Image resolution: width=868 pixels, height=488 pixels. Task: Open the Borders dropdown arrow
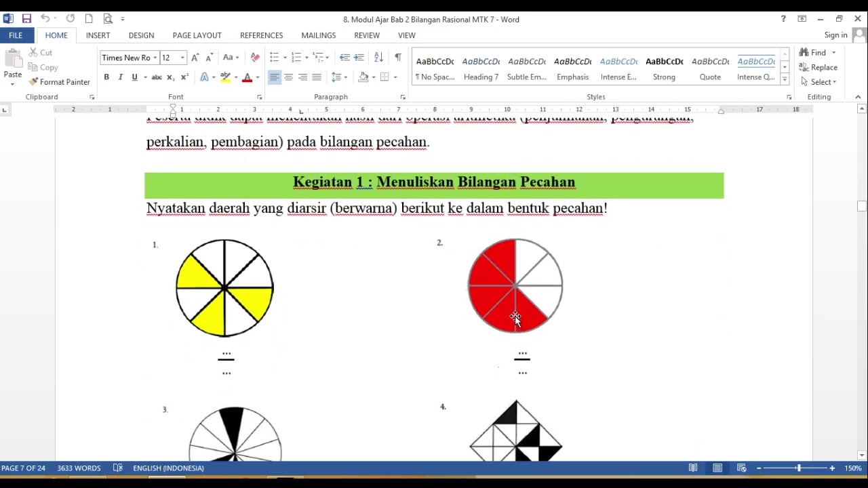point(395,77)
